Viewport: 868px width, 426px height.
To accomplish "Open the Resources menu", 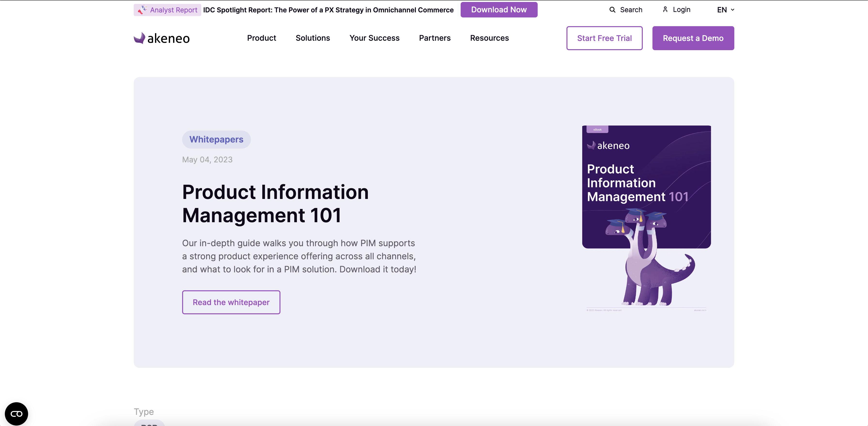I will point(489,38).
